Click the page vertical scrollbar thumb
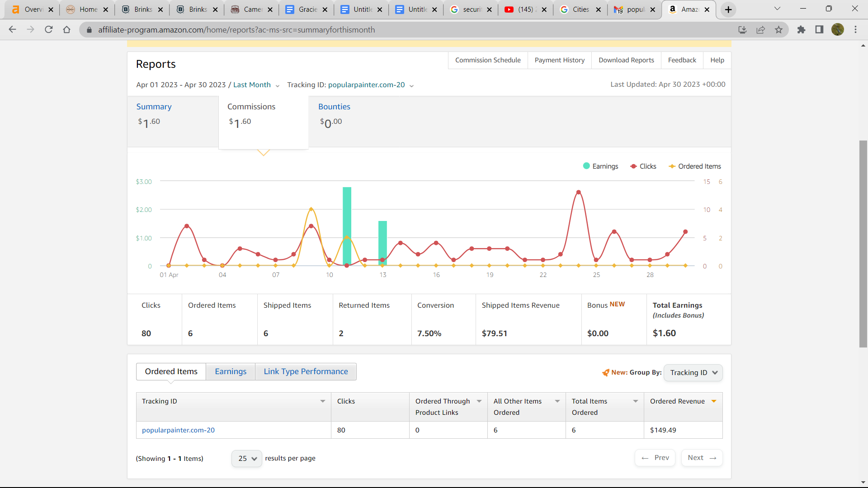This screenshot has width=868, height=488. [863, 244]
